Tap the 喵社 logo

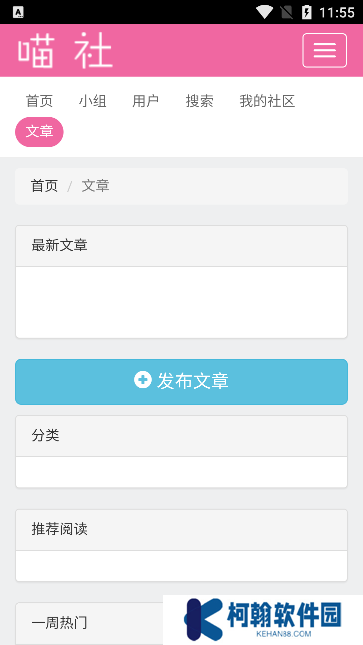(x=65, y=51)
